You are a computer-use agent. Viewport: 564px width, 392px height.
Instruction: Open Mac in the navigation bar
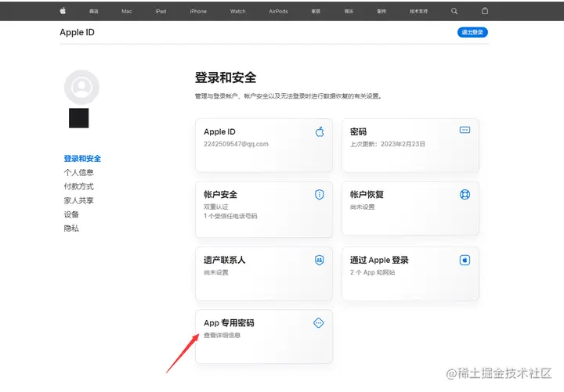127,12
